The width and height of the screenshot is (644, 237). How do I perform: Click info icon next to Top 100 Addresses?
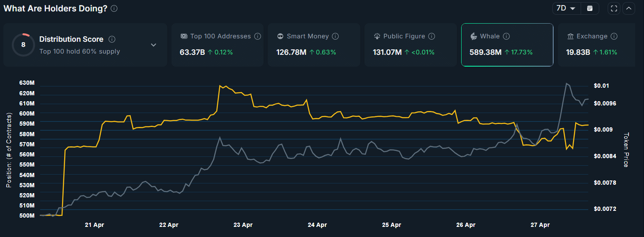click(x=258, y=36)
